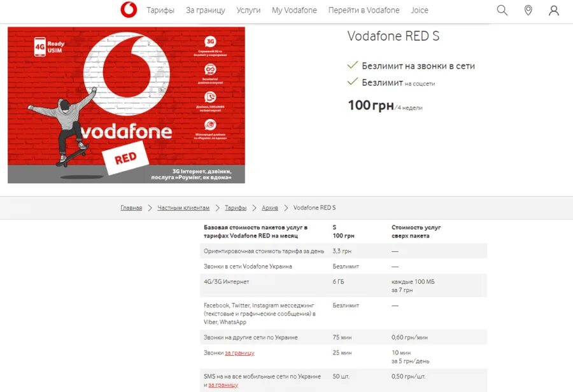Click the Тарифы breadcrumb link
The image size is (573, 392).
236,207
